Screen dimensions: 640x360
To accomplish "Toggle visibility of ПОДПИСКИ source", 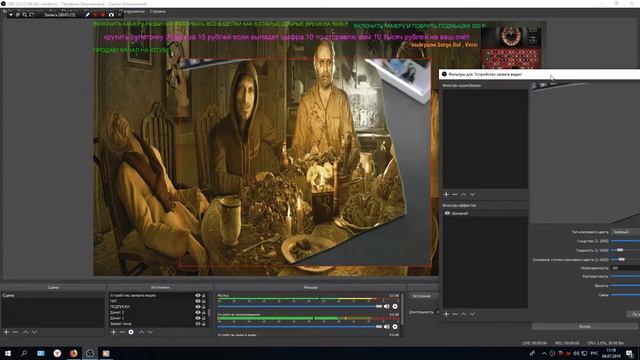I will pos(198,307).
